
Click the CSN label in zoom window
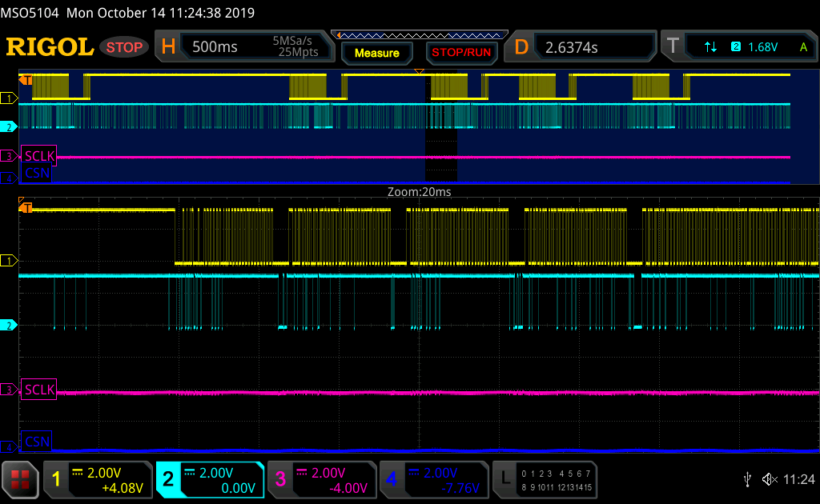[37, 442]
